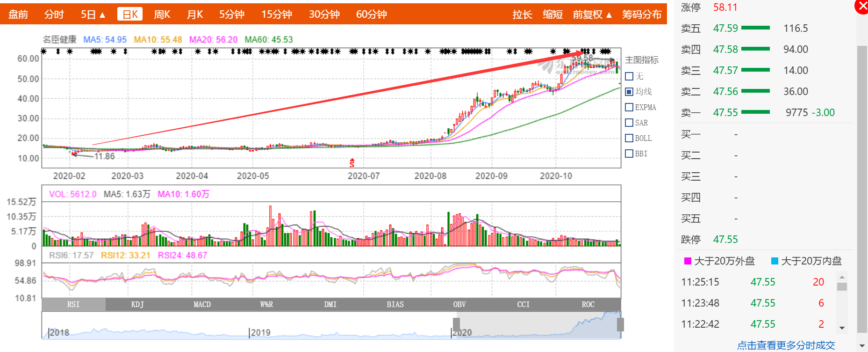Check the BOLL indicator box
The width and height of the screenshot is (868, 352).
coord(629,138)
